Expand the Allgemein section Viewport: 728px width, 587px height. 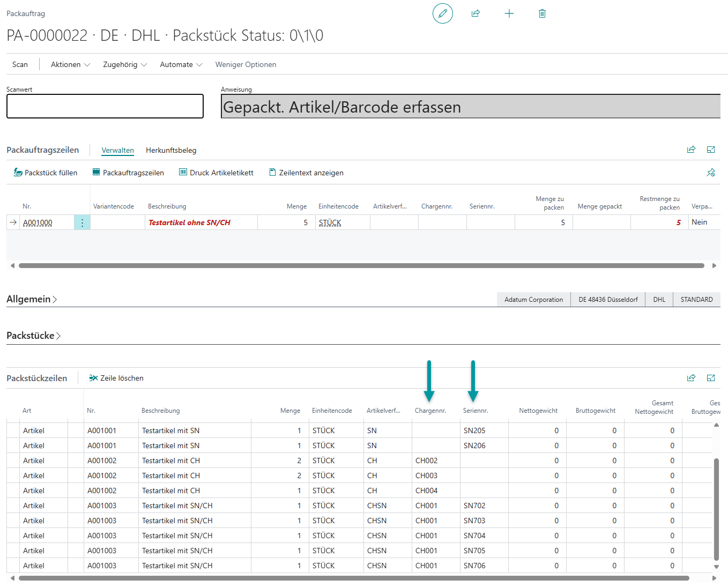click(x=32, y=299)
